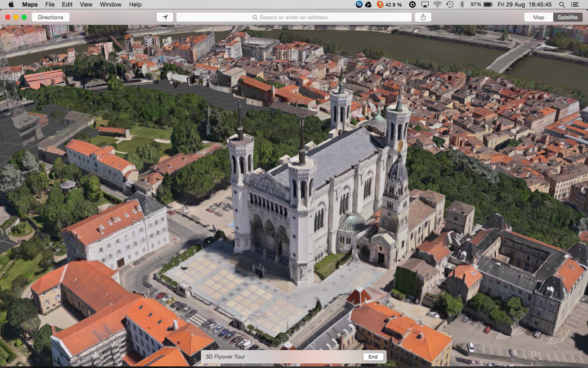Open the Apple menu
The height and width of the screenshot is (368, 588).
[x=11, y=4]
